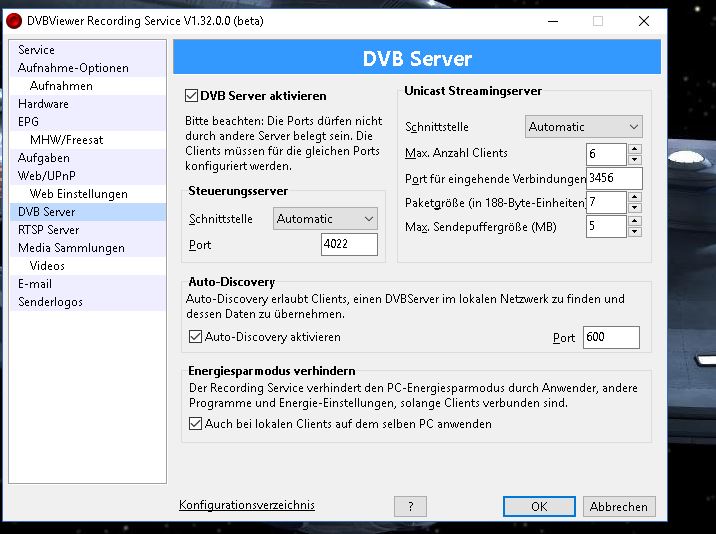The image size is (716, 534).
Task: Open the Konfigurationsverzeichnis link
Action: coord(247,505)
